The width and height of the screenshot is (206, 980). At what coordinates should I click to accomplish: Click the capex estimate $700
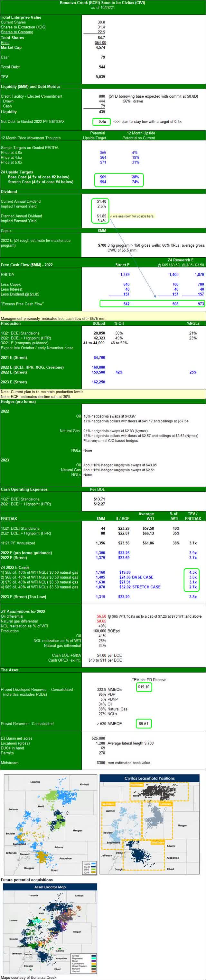click(x=102, y=245)
